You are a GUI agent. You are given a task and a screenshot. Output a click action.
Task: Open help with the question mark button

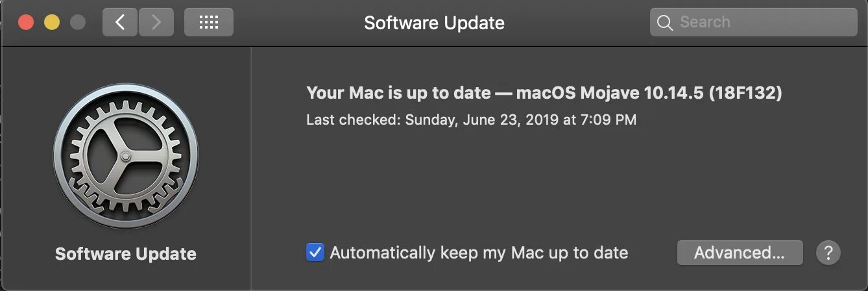tap(828, 252)
